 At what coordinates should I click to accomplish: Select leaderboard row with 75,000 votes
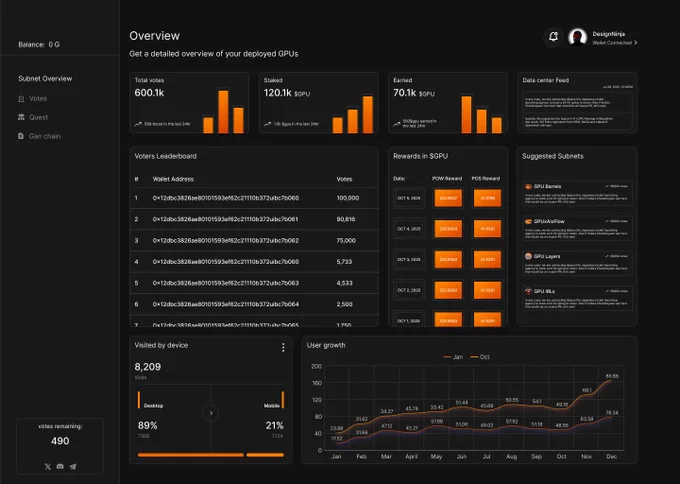point(254,241)
